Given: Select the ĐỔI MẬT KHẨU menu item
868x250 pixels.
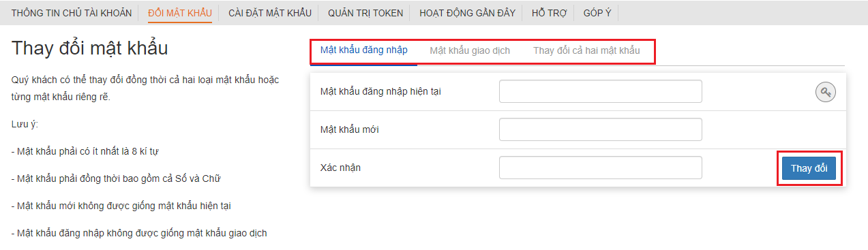Looking at the screenshot, I should (180, 13).
